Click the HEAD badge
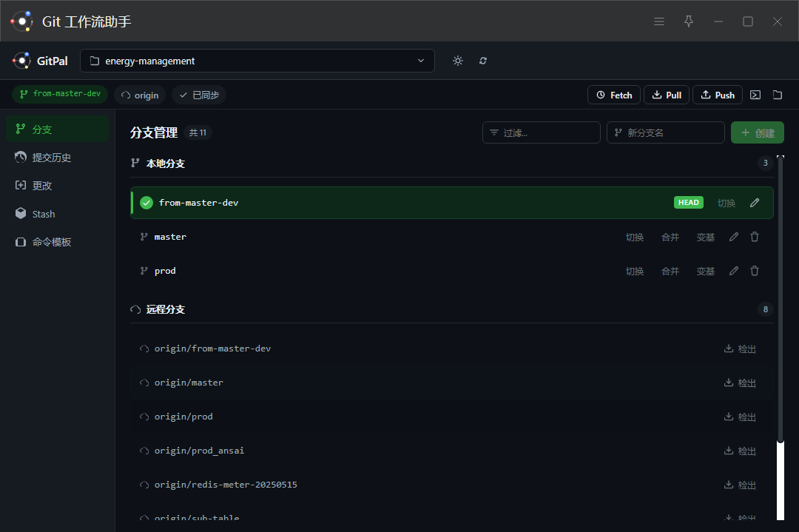 point(689,203)
